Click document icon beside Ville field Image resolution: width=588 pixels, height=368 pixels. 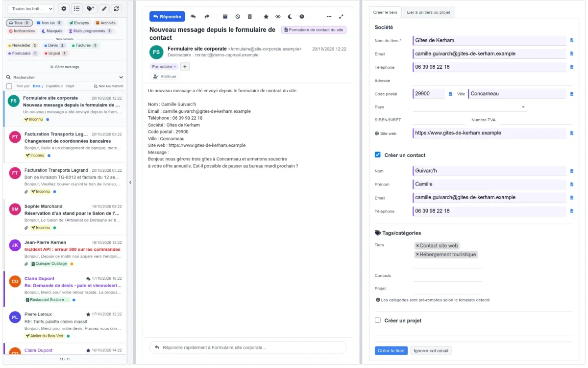(571, 93)
